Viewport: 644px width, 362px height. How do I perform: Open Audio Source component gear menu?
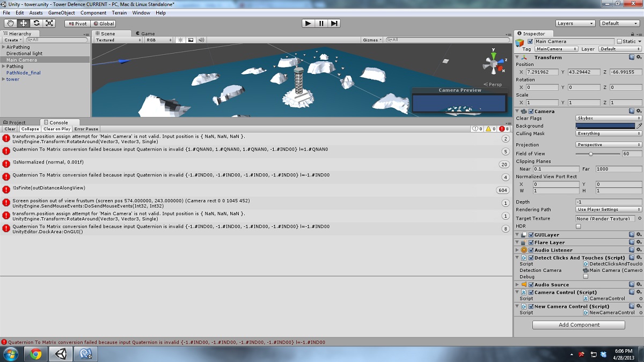coord(639,284)
